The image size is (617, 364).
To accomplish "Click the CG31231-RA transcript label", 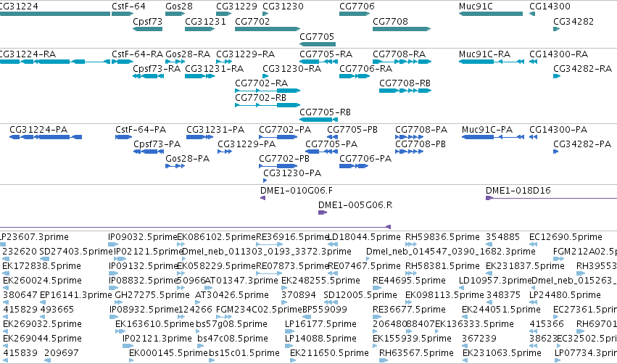I will pos(215,68).
